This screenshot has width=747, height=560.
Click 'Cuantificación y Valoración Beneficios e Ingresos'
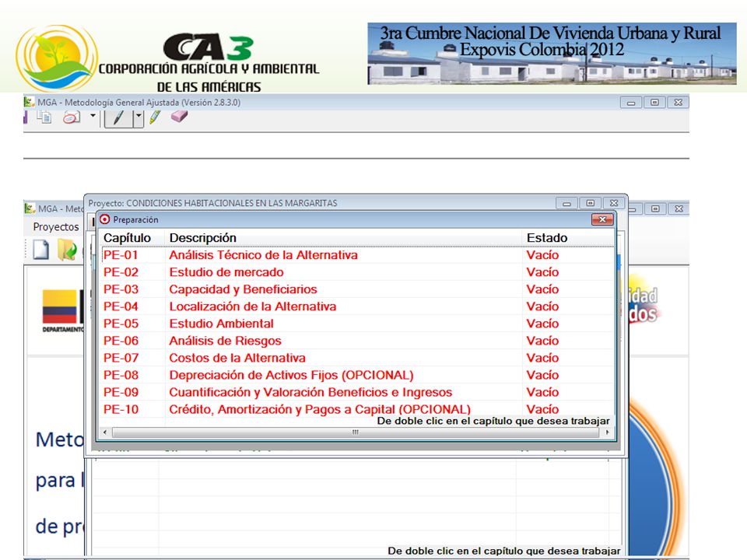click(x=310, y=392)
